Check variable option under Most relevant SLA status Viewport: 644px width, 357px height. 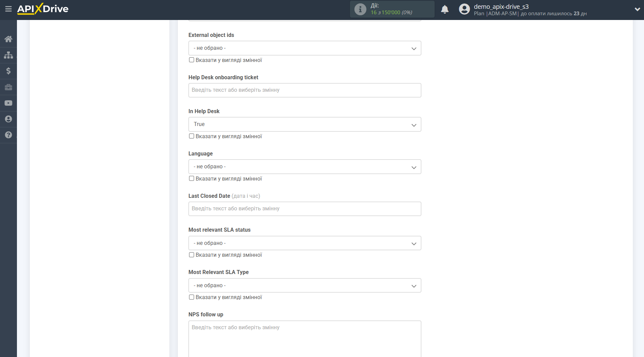(x=192, y=255)
